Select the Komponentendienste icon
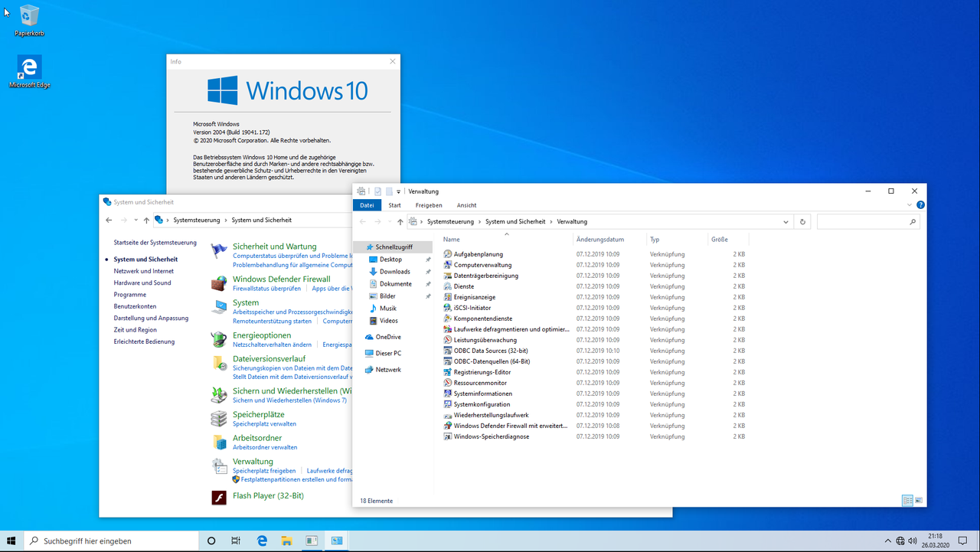 pyautogui.click(x=448, y=318)
